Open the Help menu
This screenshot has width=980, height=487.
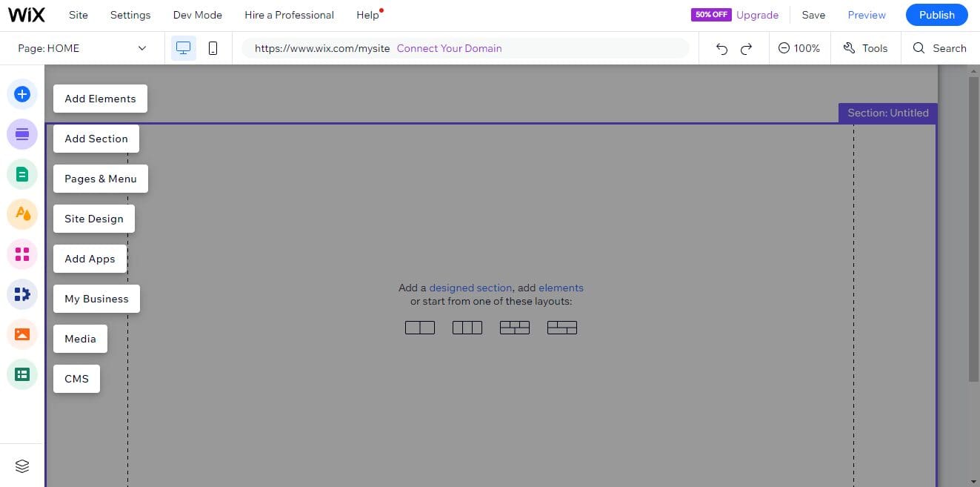point(367,15)
